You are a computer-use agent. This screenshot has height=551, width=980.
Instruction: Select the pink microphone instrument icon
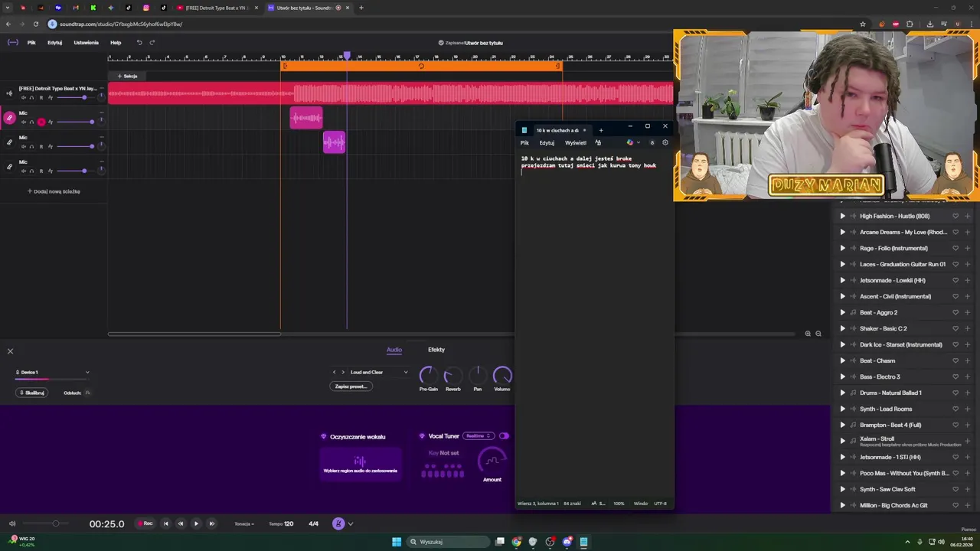[9, 118]
